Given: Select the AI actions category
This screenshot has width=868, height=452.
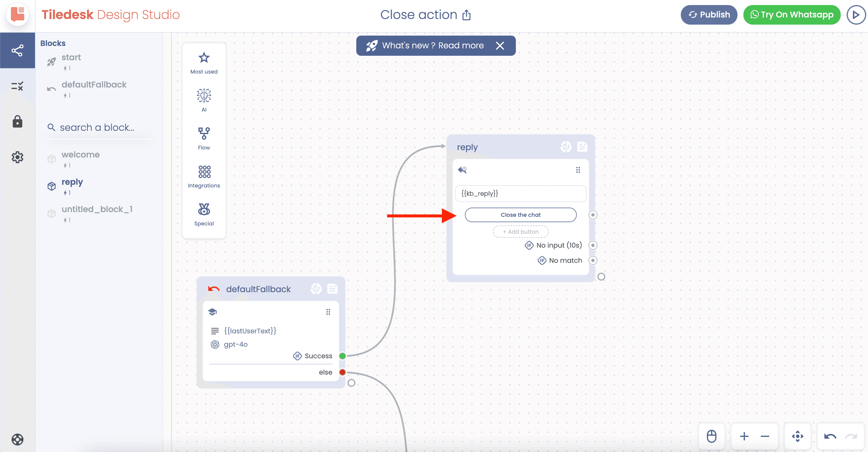Looking at the screenshot, I should pyautogui.click(x=204, y=100).
